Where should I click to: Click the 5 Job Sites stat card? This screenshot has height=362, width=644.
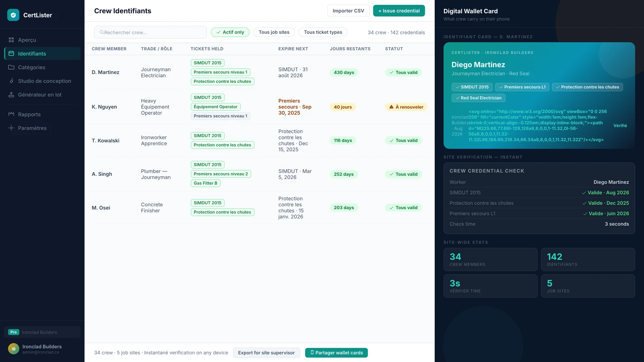pyautogui.click(x=588, y=286)
